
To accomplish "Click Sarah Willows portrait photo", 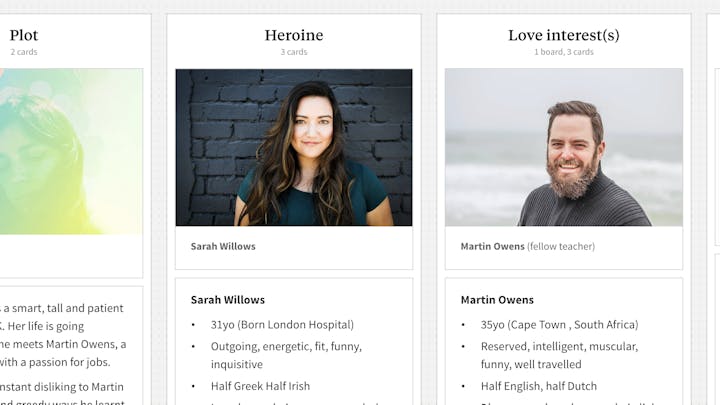I will point(294,147).
